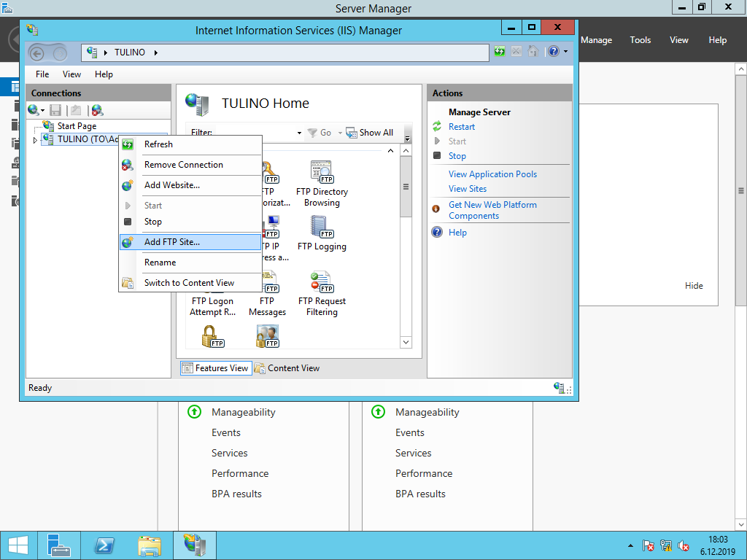Choose Add Website from context menu

[x=190, y=185]
